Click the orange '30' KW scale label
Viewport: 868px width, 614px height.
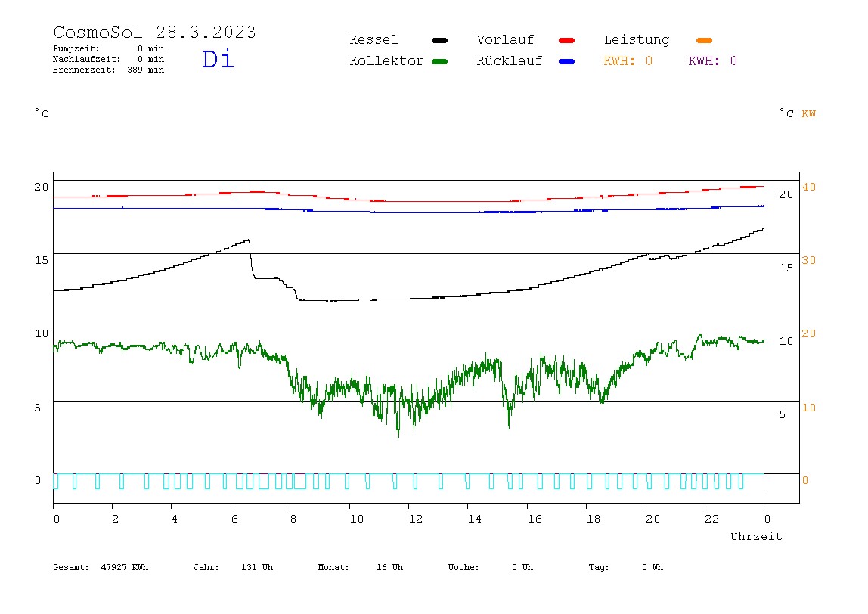point(809,260)
